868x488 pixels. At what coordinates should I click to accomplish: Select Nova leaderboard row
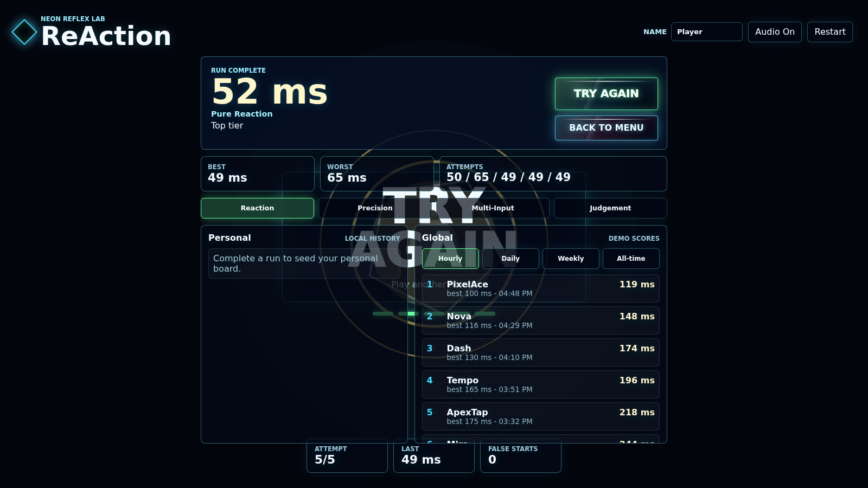(x=541, y=320)
